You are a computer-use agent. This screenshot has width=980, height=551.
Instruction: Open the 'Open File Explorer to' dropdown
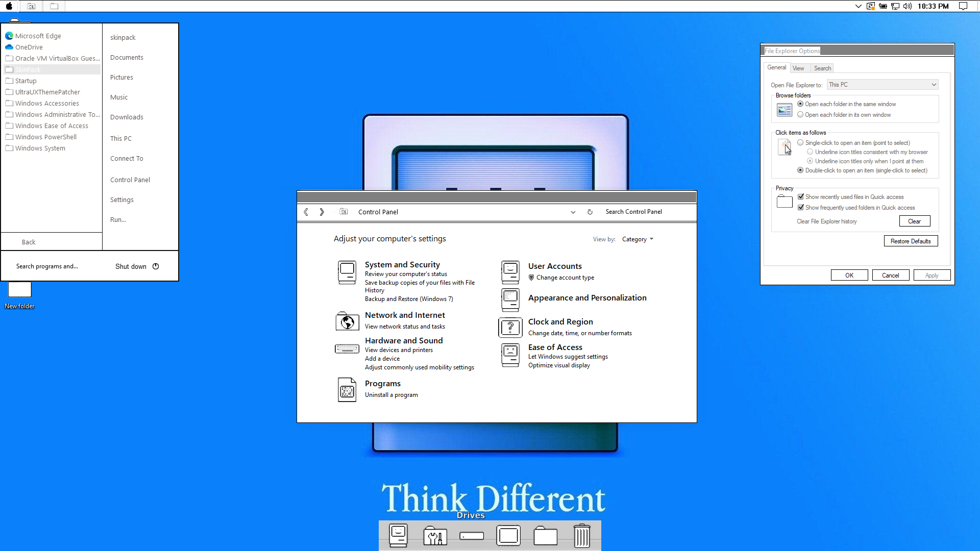pyautogui.click(x=883, y=85)
